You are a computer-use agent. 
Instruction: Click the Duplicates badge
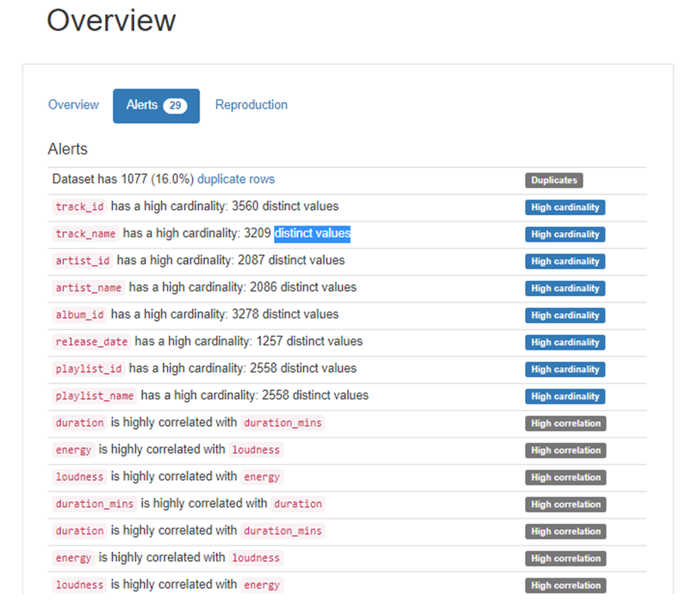click(x=553, y=180)
